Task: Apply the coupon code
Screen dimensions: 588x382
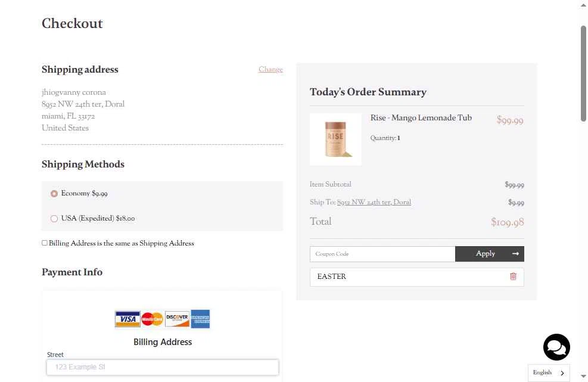Action: 489,254
